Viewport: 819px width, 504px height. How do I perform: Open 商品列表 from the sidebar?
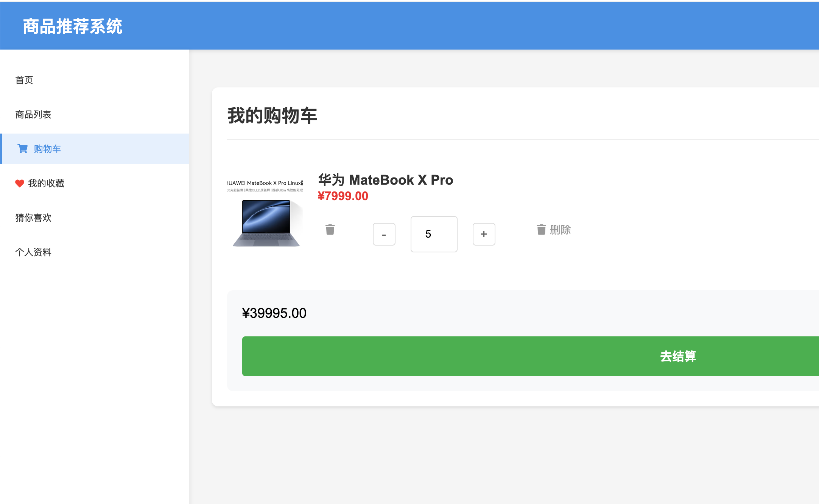pyautogui.click(x=33, y=115)
